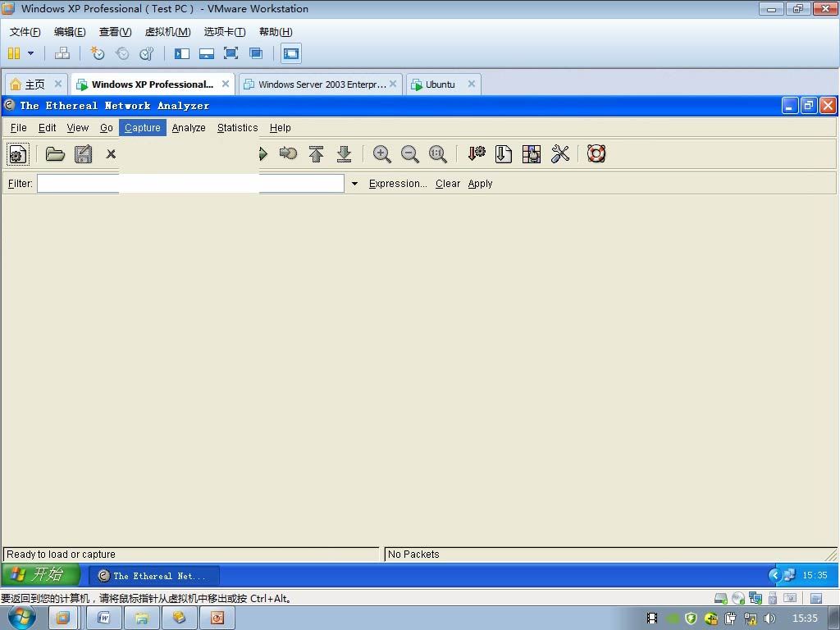
Task: Click the Open capture file folder icon
Action: click(x=55, y=154)
